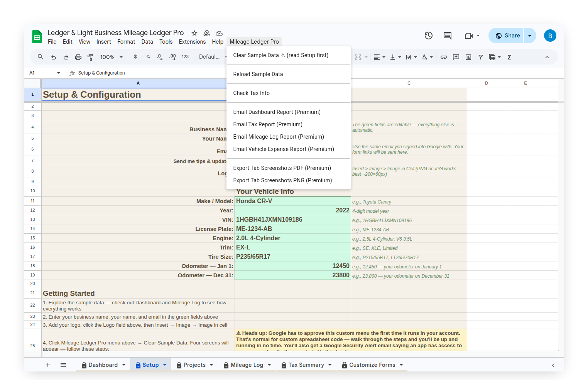588x380 pixels.
Task: Open vertical align dropdown
Action: pyautogui.click(x=395, y=57)
